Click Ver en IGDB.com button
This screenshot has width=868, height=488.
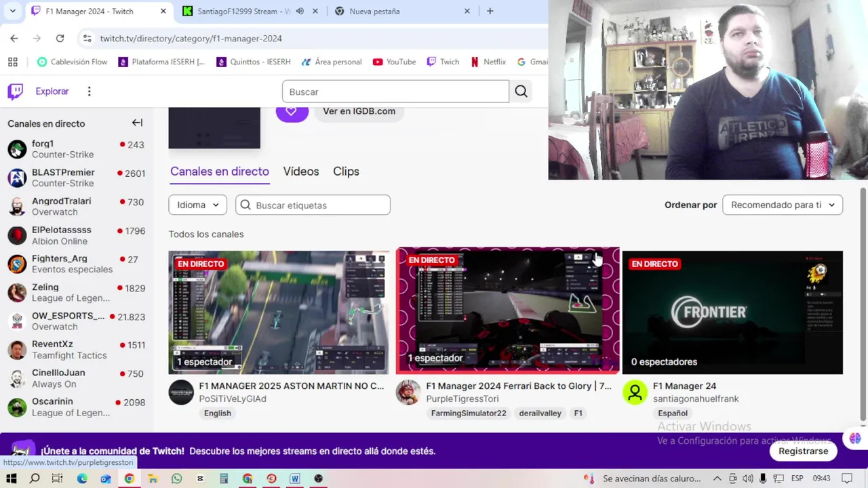pos(359,111)
